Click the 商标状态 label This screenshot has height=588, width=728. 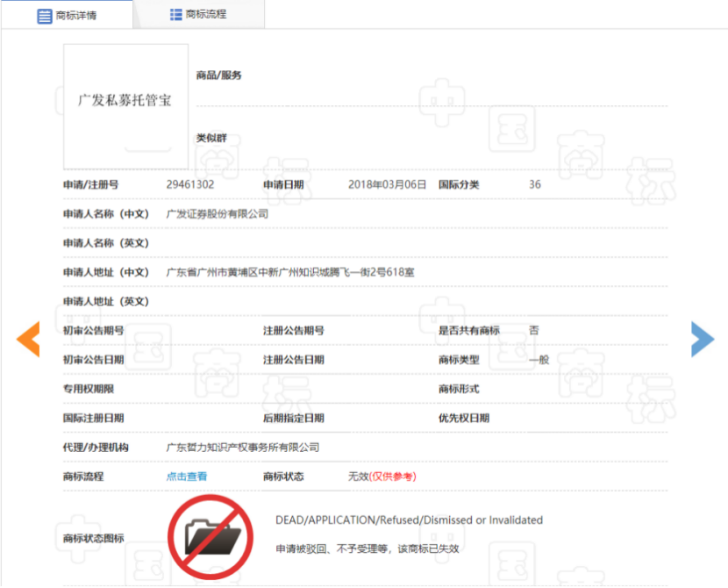(x=283, y=477)
